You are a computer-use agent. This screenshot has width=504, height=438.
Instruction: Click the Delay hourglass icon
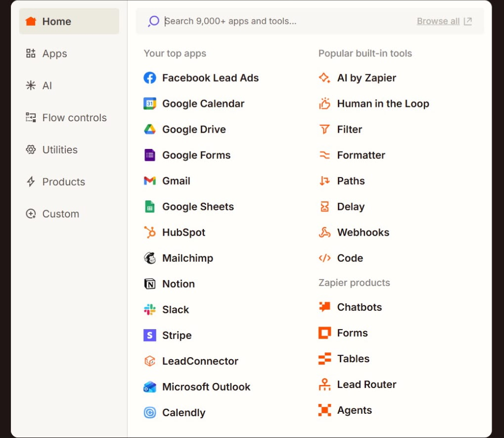tap(324, 206)
